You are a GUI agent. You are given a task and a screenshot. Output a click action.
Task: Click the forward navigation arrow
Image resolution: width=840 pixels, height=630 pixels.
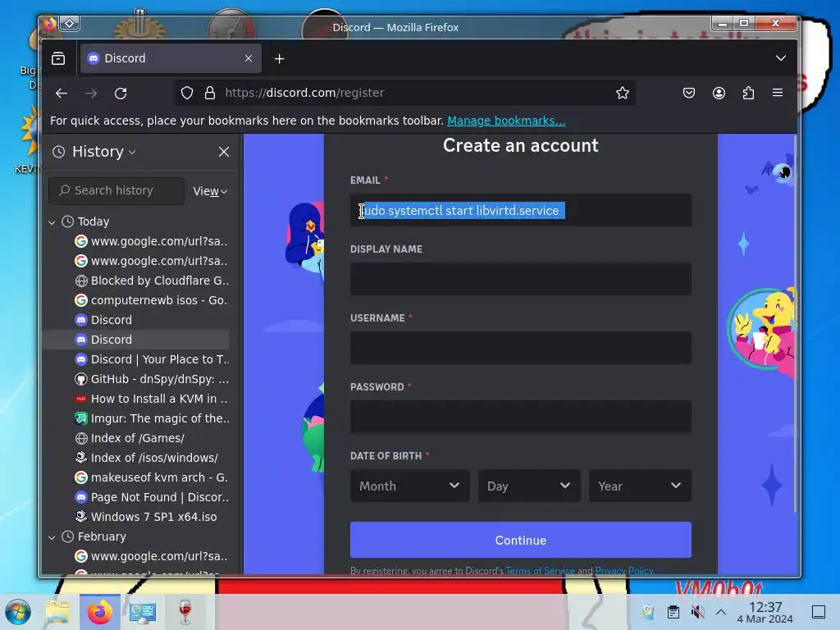click(91, 94)
